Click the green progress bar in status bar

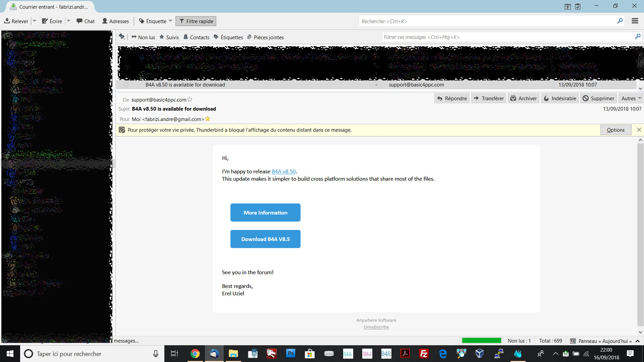point(481,341)
